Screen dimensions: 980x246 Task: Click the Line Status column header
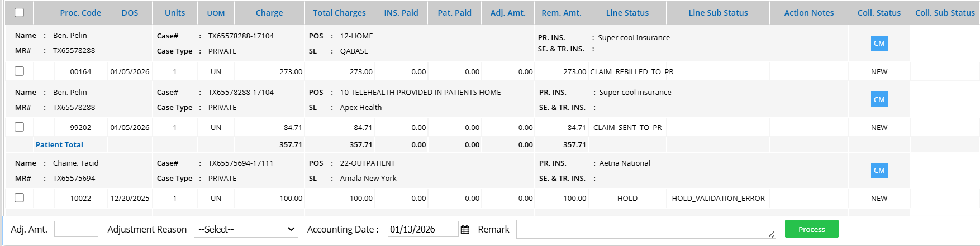pos(627,13)
